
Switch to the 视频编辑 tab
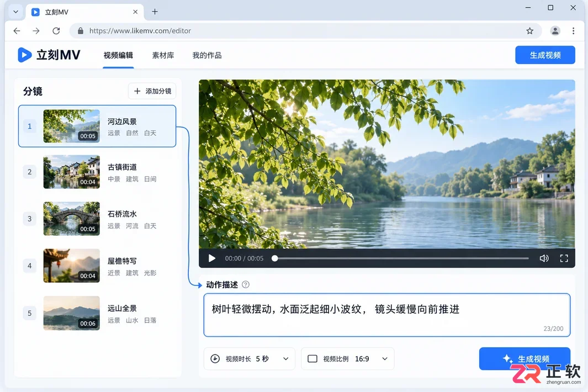[118, 56]
